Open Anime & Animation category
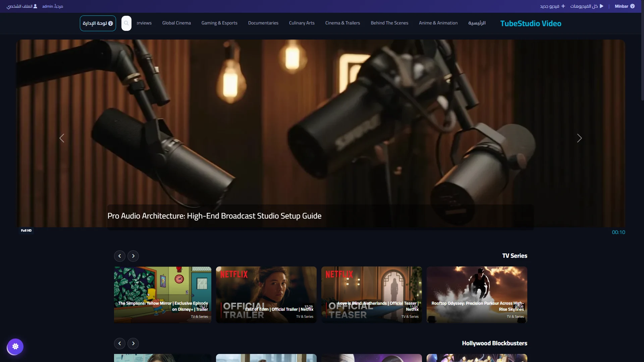Image resolution: width=644 pixels, height=362 pixels. tap(438, 23)
